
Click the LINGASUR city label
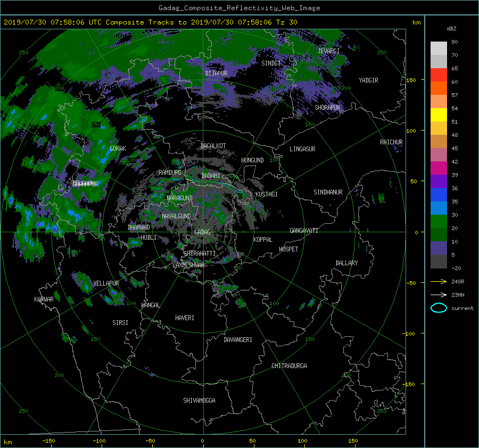tap(302, 149)
